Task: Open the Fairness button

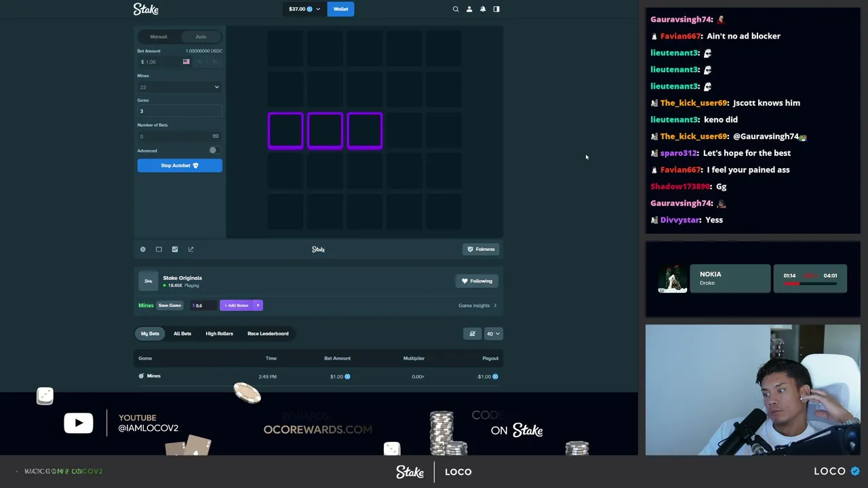Action: coord(481,249)
